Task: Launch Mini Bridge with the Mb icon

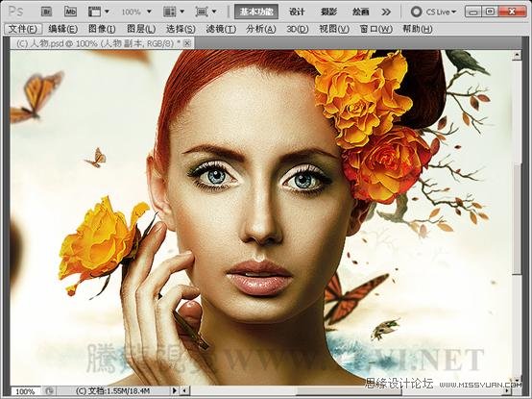Action: (x=70, y=12)
